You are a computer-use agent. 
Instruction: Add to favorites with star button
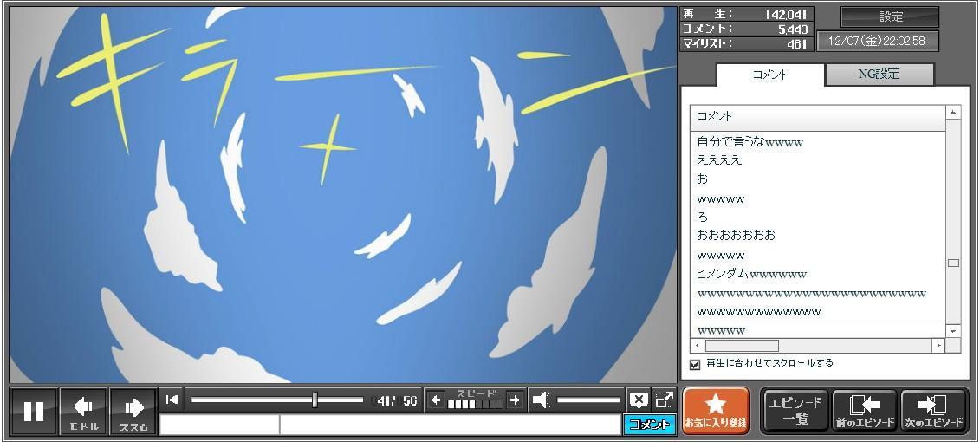(716, 411)
